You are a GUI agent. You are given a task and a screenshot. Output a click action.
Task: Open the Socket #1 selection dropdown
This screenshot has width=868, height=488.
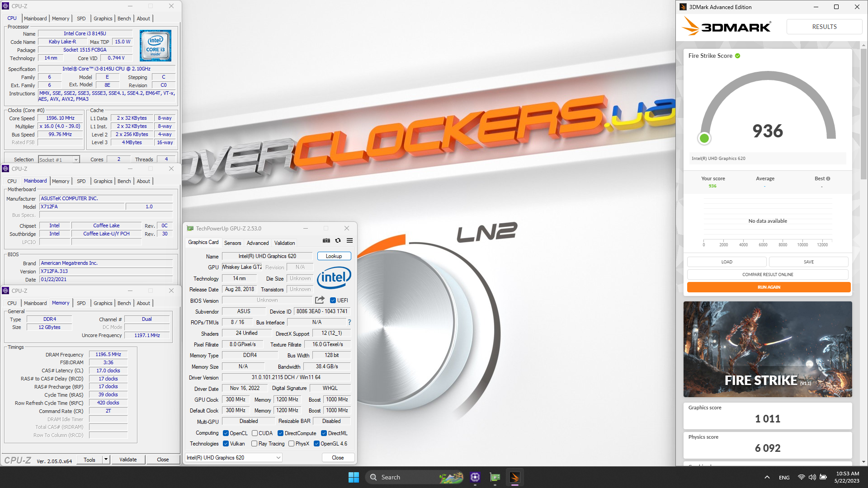point(59,160)
